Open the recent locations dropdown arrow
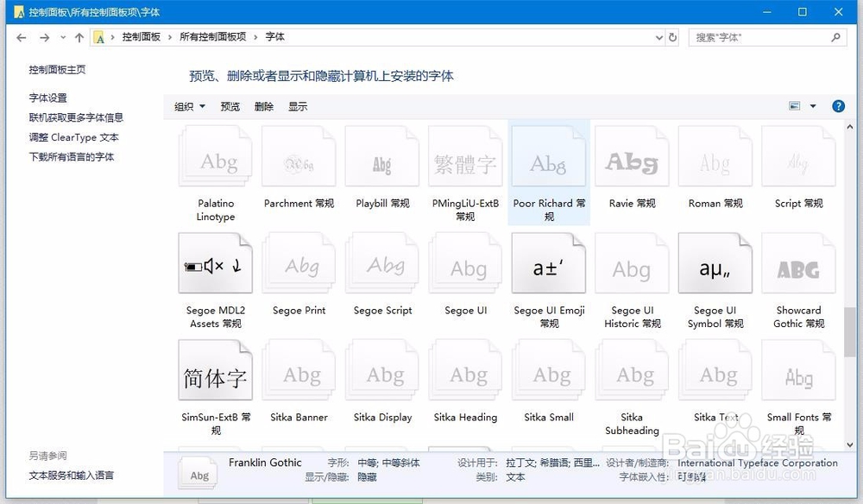 pyautogui.click(x=63, y=37)
